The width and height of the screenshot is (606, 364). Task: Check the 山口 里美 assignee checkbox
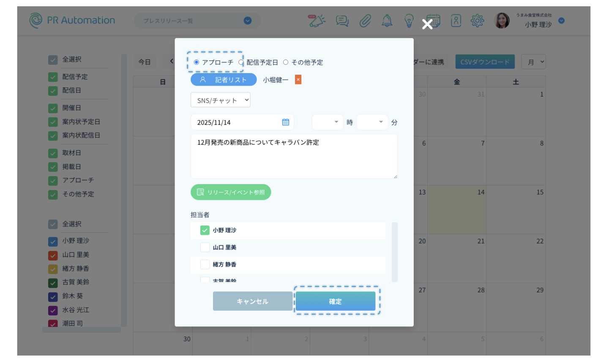[205, 247]
